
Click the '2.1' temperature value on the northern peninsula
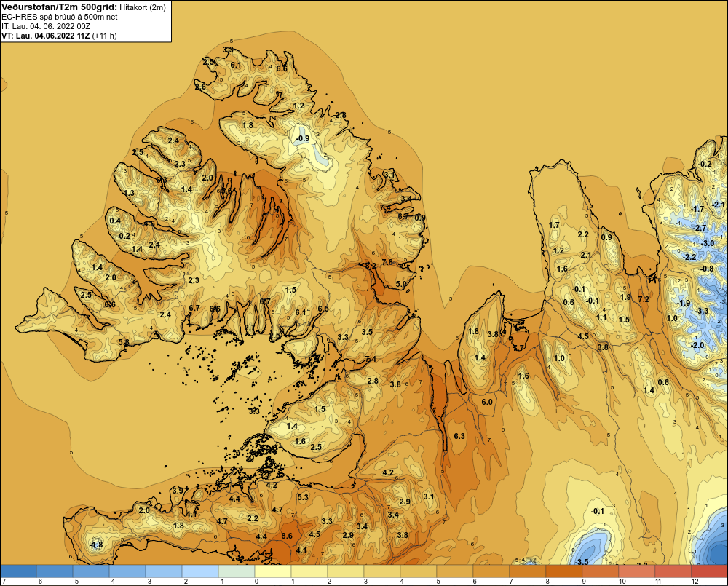click(x=586, y=255)
